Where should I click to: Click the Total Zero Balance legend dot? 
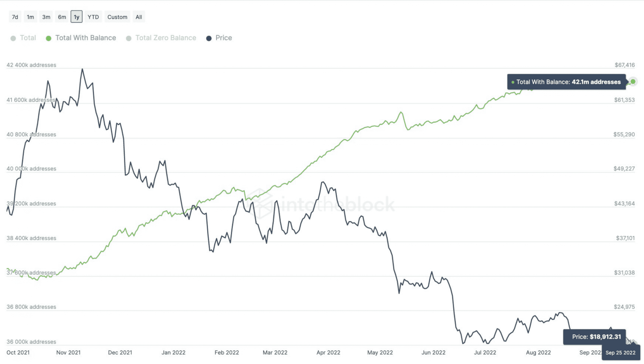click(x=129, y=38)
